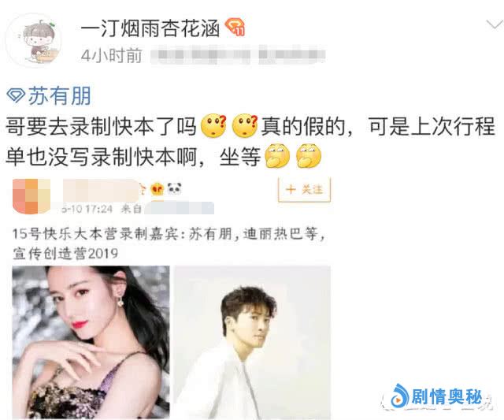Follow the reposted author with 关注 button
Screen dimensions: 504x420
pyautogui.click(x=304, y=190)
